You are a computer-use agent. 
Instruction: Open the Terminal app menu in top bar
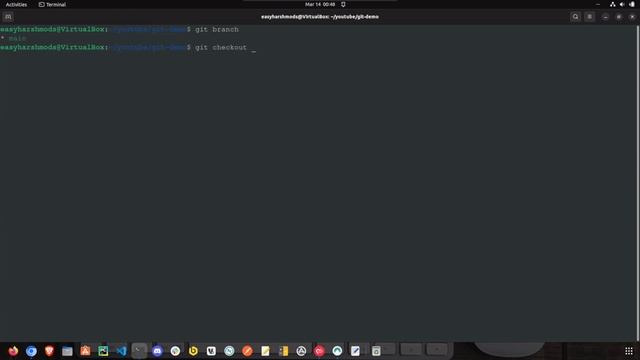[52, 4]
